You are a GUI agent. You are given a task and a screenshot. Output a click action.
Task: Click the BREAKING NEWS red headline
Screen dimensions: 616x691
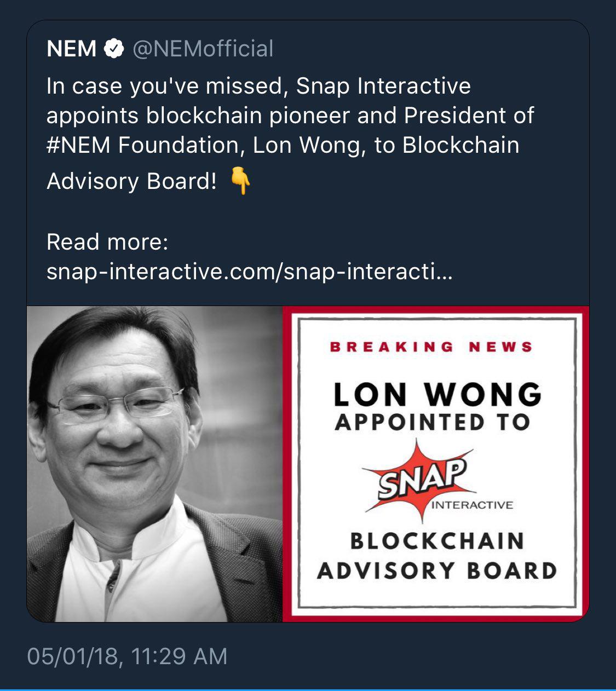coord(431,347)
